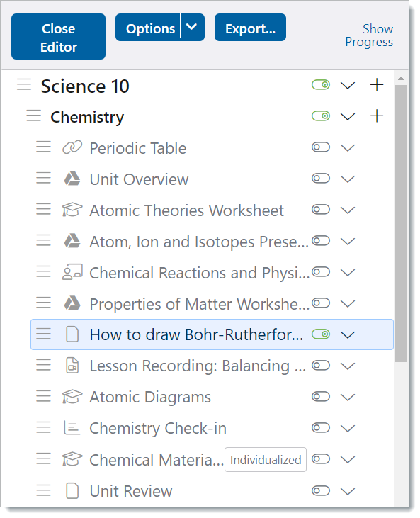Turn off the Science 10 visibility toggle
Viewport: 420px width, 518px height.
[x=321, y=85]
